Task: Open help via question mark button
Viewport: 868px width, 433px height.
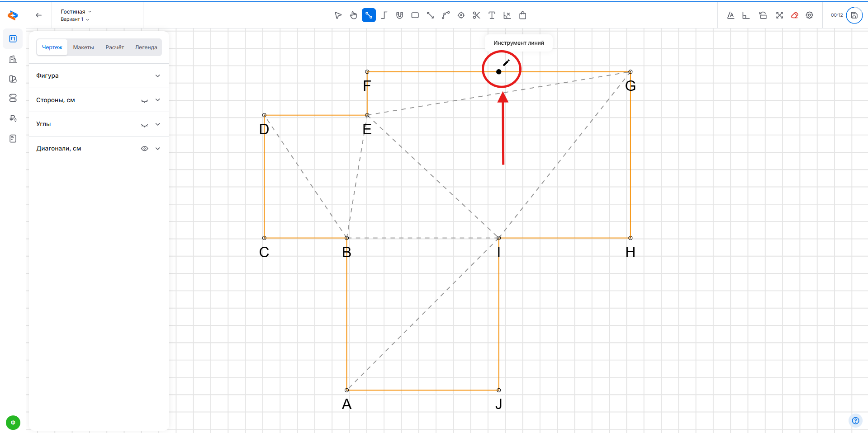Action: tap(855, 420)
